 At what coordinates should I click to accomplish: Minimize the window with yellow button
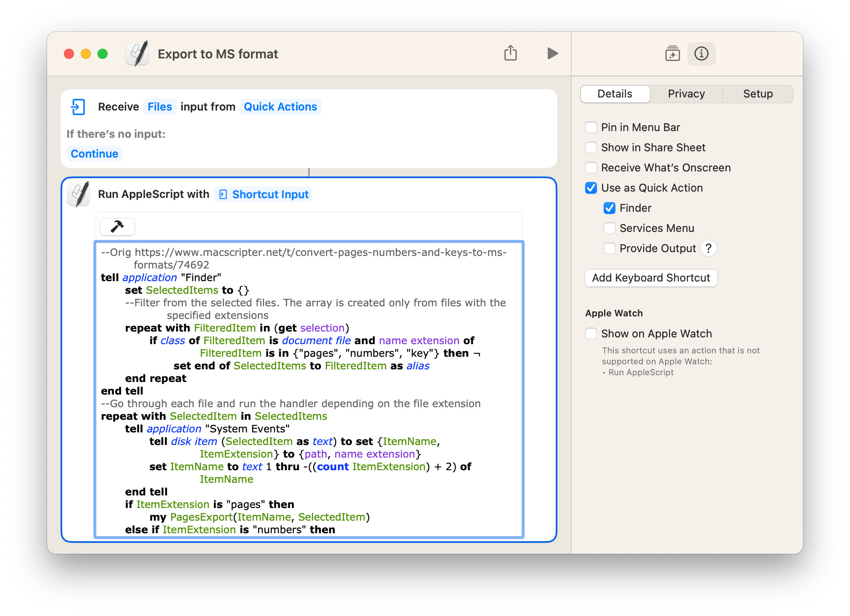tap(86, 54)
